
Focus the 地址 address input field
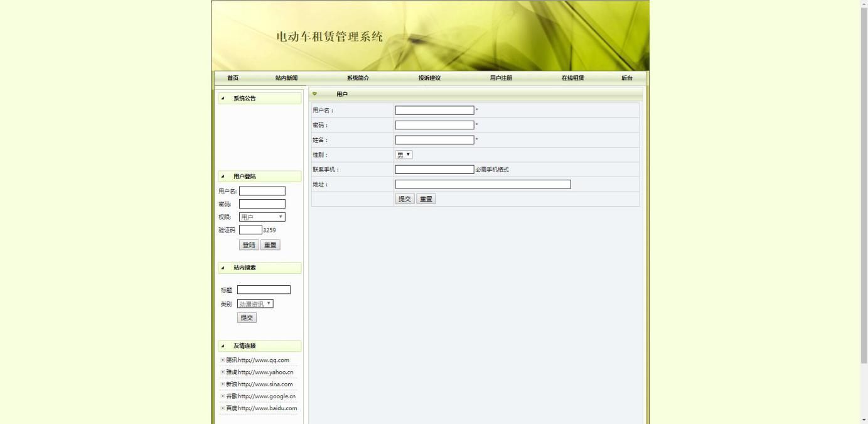[483, 184]
